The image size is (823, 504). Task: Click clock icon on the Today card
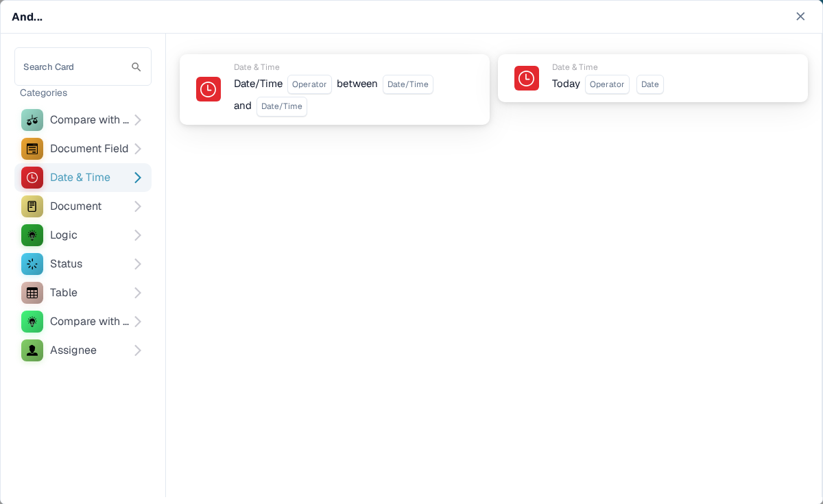(x=527, y=78)
